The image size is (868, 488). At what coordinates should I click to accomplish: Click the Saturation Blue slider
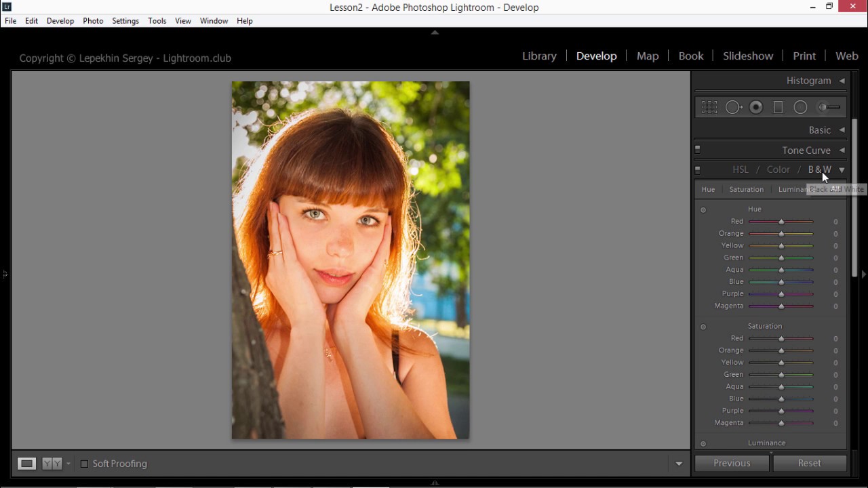pos(781,399)
